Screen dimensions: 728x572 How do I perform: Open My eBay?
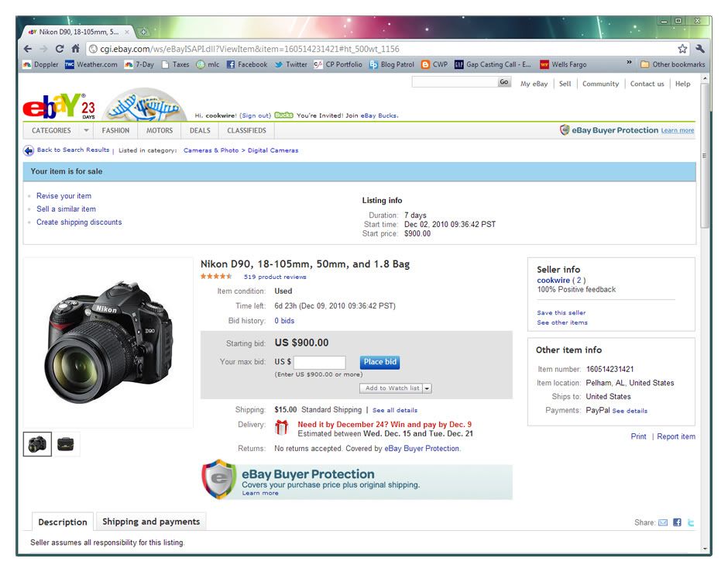534,84
